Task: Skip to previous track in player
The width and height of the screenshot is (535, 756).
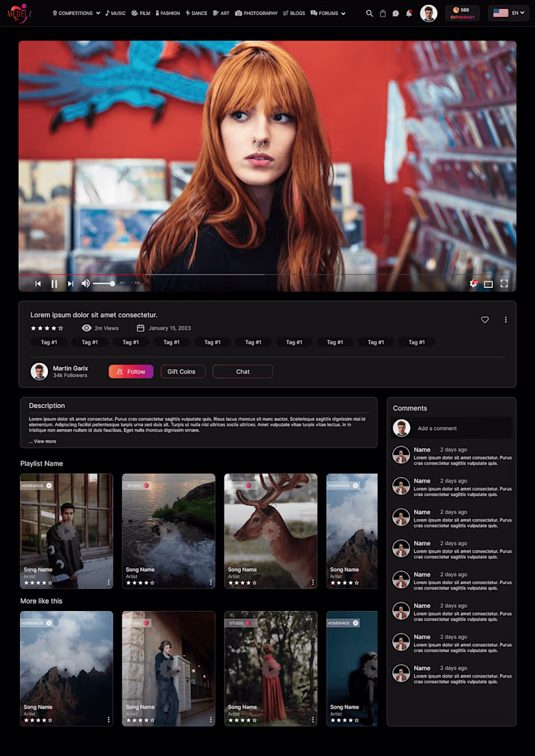Action: point(38,284)
